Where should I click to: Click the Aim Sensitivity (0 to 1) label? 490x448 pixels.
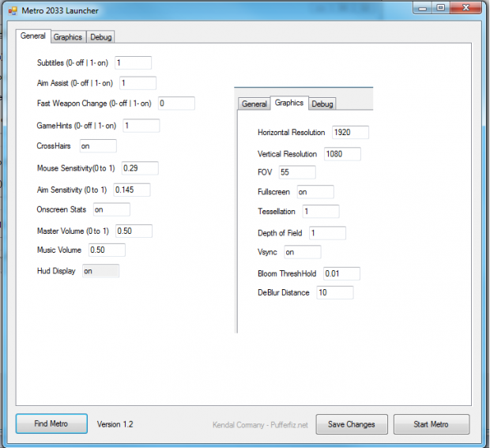tap(72, 190)
